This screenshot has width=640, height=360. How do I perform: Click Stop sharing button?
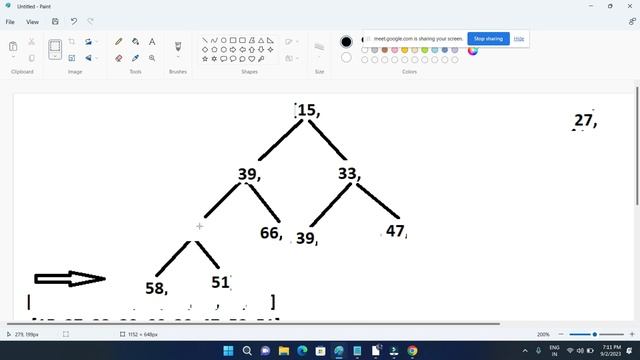[x=489, y=39]
